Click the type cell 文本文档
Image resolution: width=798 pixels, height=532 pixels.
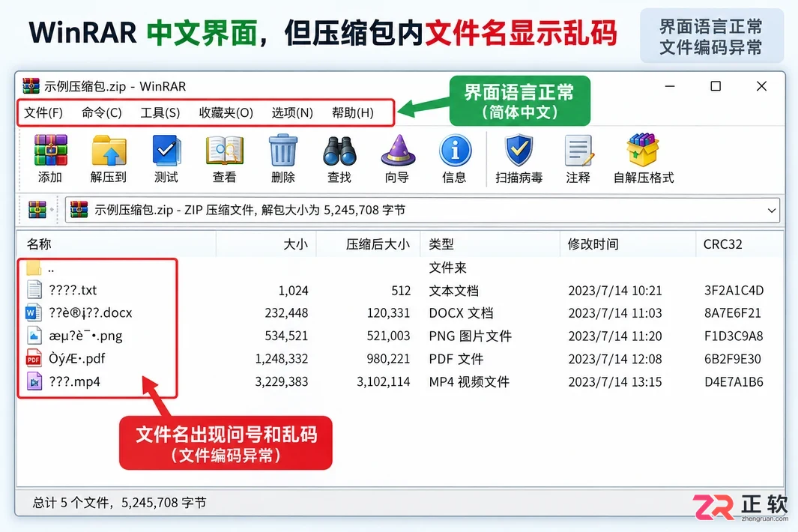(x=454, y=291)
